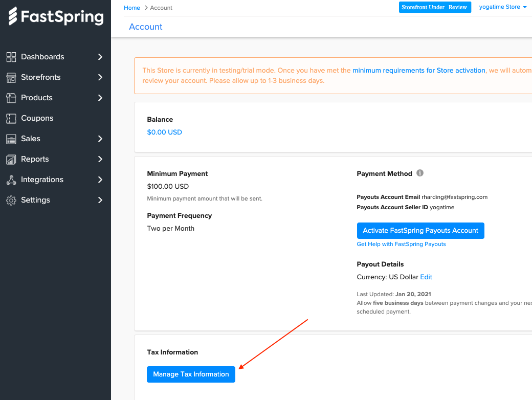Screen dimensions: 532x400
Task: Click the Reports chart icon
Action: (11, 159)
